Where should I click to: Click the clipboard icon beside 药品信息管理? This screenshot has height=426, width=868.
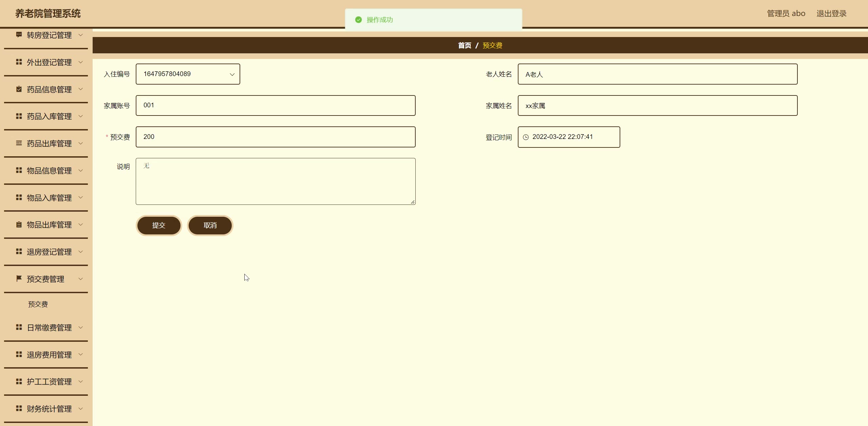pos(19,89)
